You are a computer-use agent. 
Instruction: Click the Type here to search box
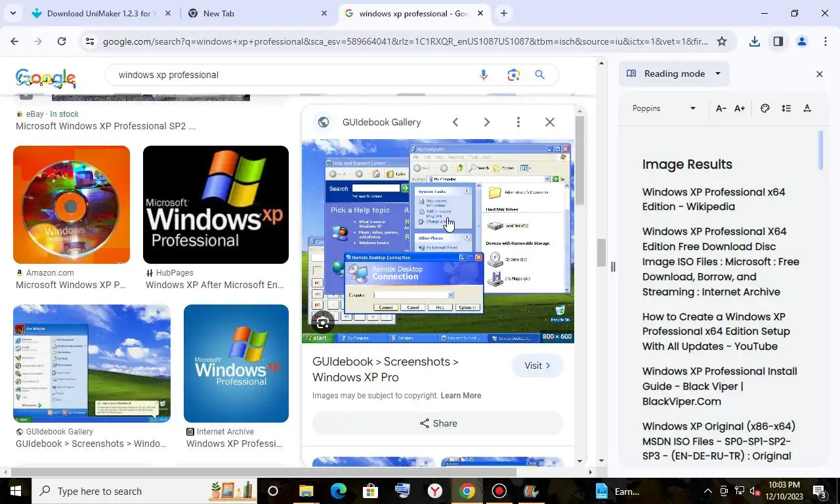pos(144,491)
